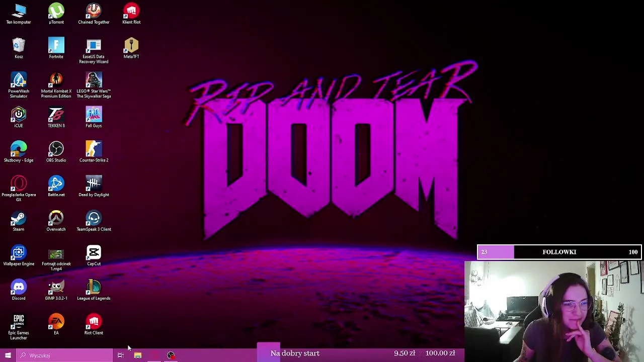This screenshot has height=362, width=644.
Task: Open the iCUE desktop shortcut
Action: pyautogui.click(x=19, y=117)
